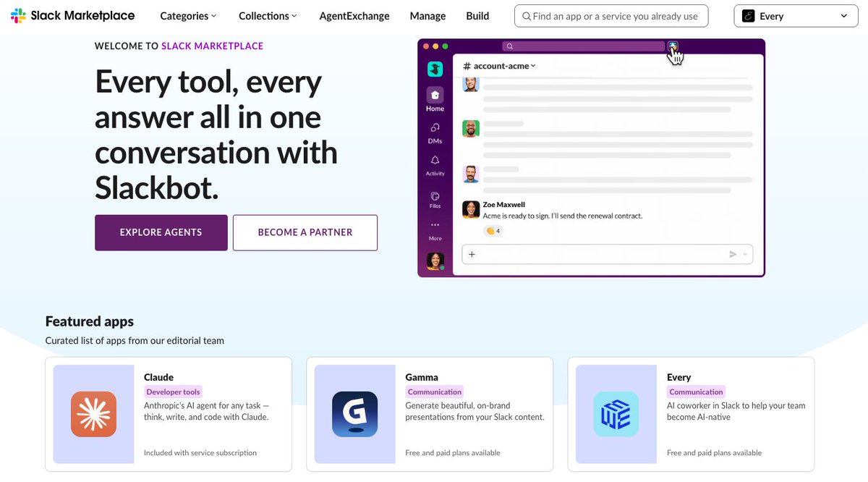868x482 pixels.
Task: Click the find an app search field
Action: pyautogui.click(x=611, y=16)
